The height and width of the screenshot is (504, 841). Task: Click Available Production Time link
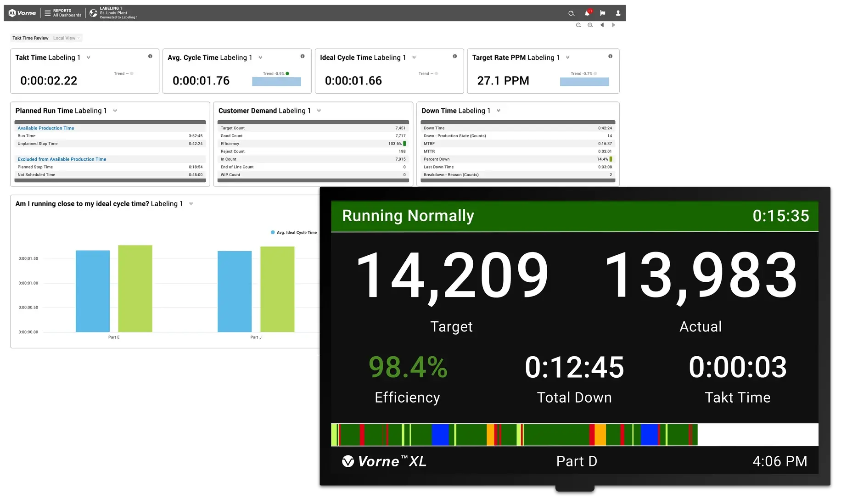[46, 128]
